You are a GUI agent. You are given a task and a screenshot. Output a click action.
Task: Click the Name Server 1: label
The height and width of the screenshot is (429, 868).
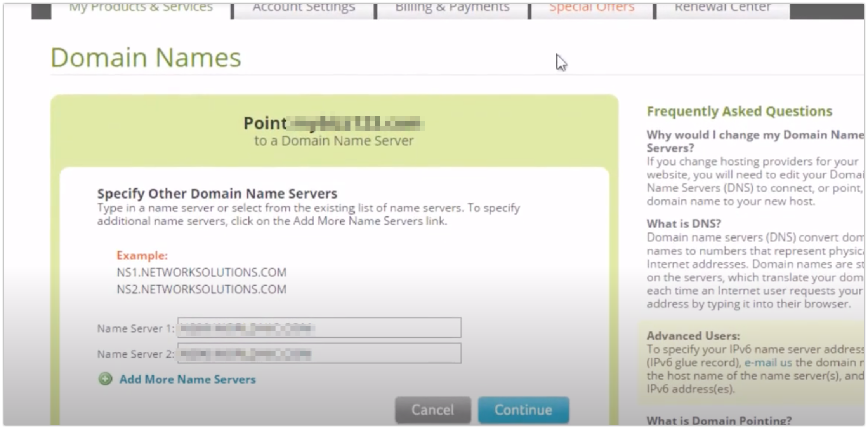click(x=136, y=329)
